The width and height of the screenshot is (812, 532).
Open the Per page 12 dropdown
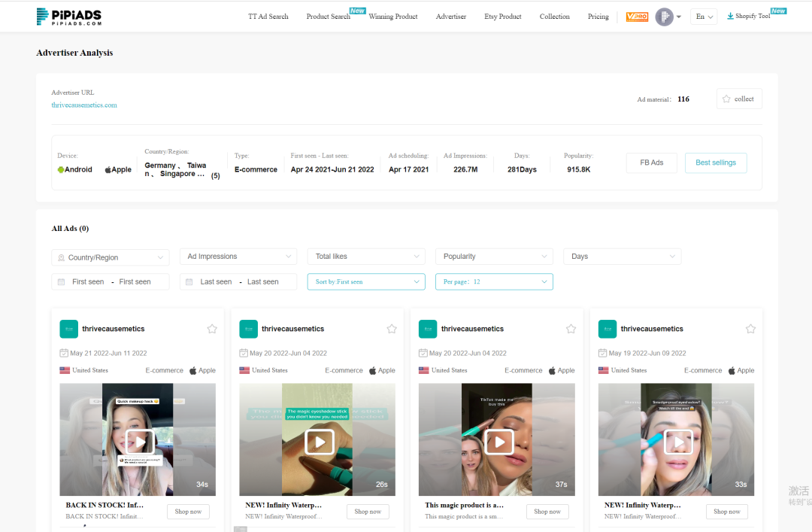click(494, 281)
